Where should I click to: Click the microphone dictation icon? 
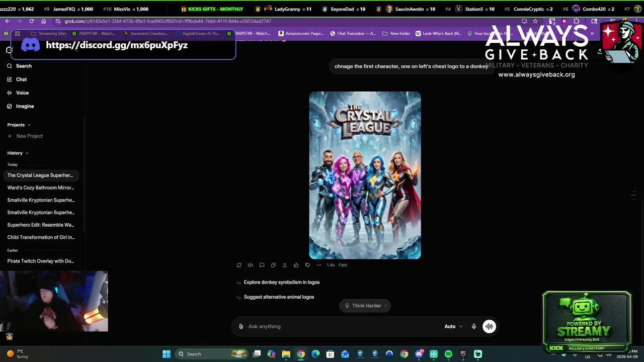coord(474,326)
